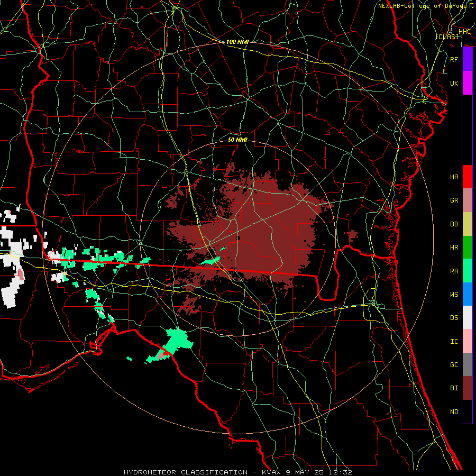Click the RF purple legend swatch

pos(467,59)
